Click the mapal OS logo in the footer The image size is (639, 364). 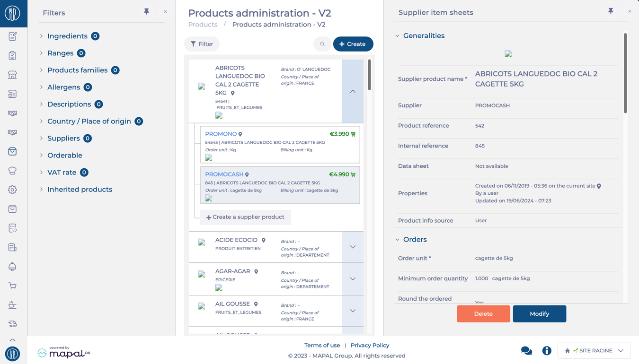point(64,352)
